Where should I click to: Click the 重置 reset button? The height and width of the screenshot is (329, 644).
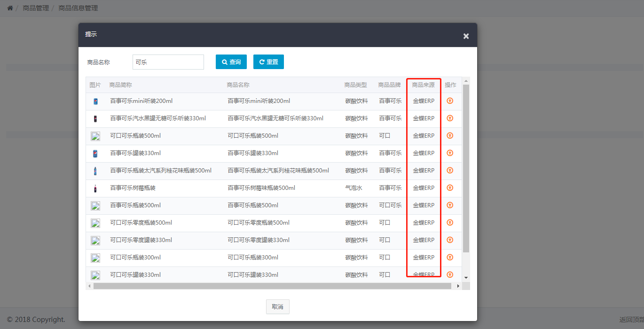point(268,62)
